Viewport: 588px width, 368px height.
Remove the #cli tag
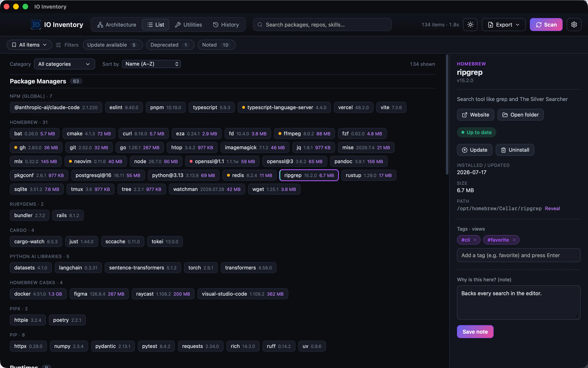[x=475, y=240]
